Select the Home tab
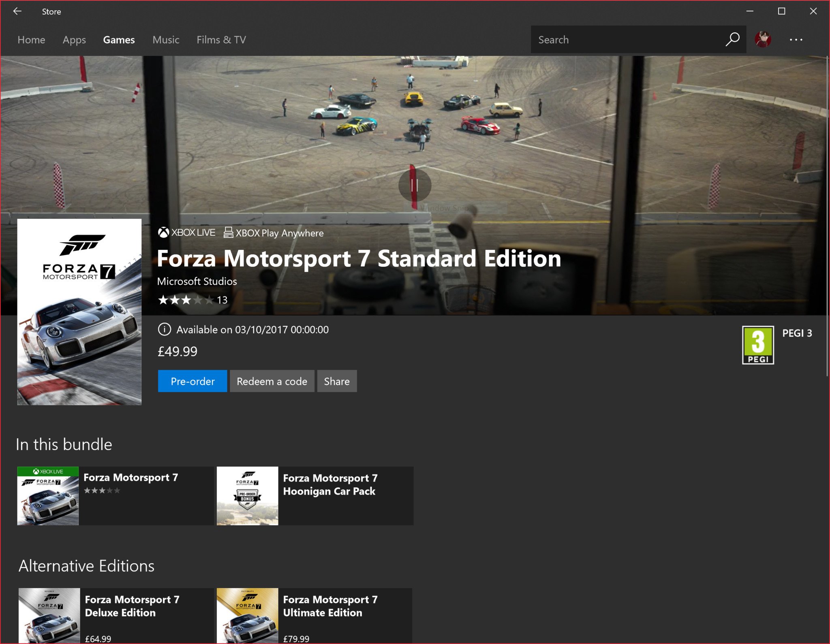Image resolution: width=830 pixels, height=644 pixels. (x=31, y=39)
